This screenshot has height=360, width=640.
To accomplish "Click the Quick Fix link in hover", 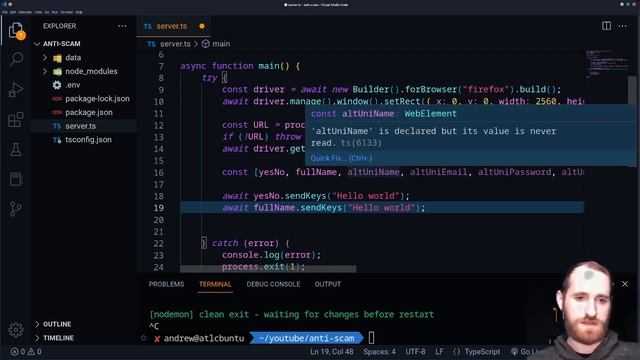I will coord(341,158).
